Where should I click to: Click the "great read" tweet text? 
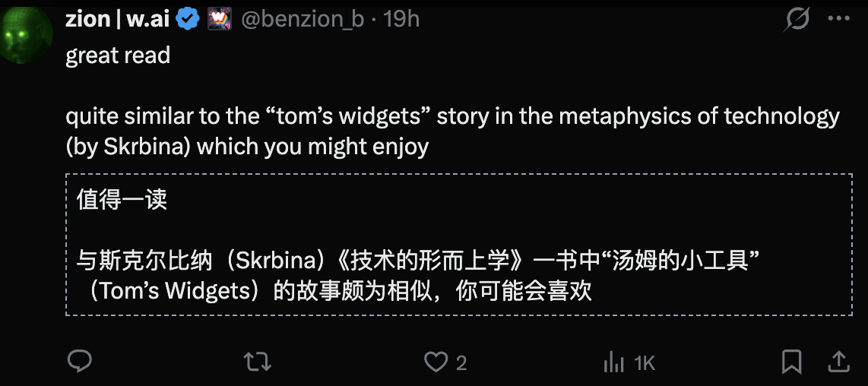point(118,55)
